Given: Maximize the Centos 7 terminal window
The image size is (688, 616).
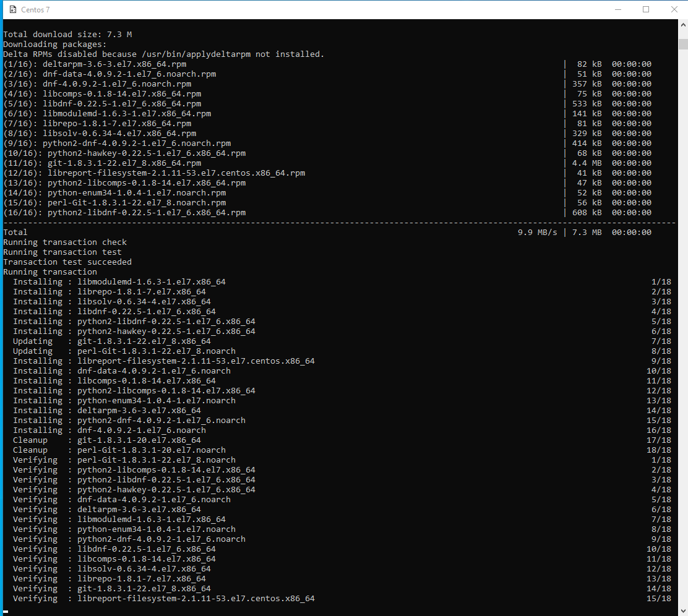Looking at the screenshot, I should point(646,9).
